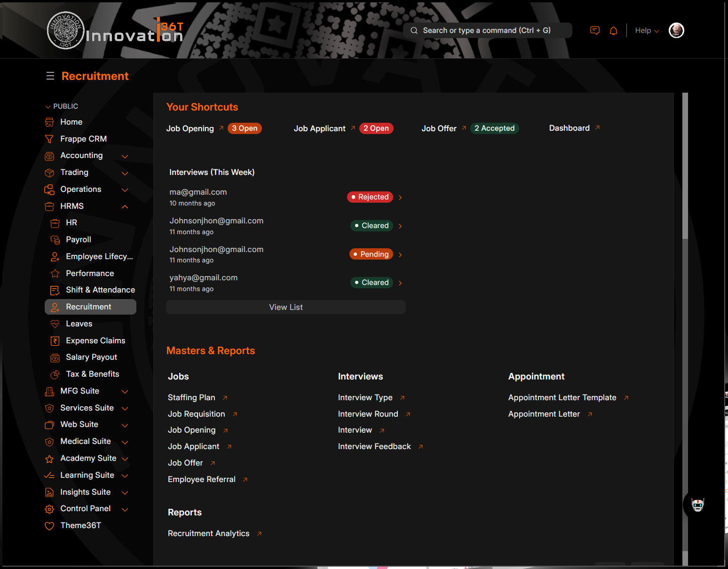Click the chatbot robot icon
Screen dimensions: 728x569
point(697,505)
